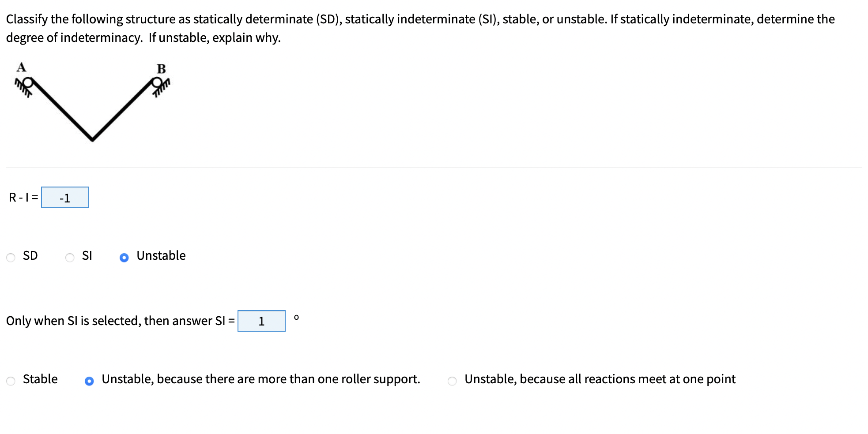Choose 'Unstable, because there are more than one roller support'
This screenshot has height=434, width=868.
89,380
